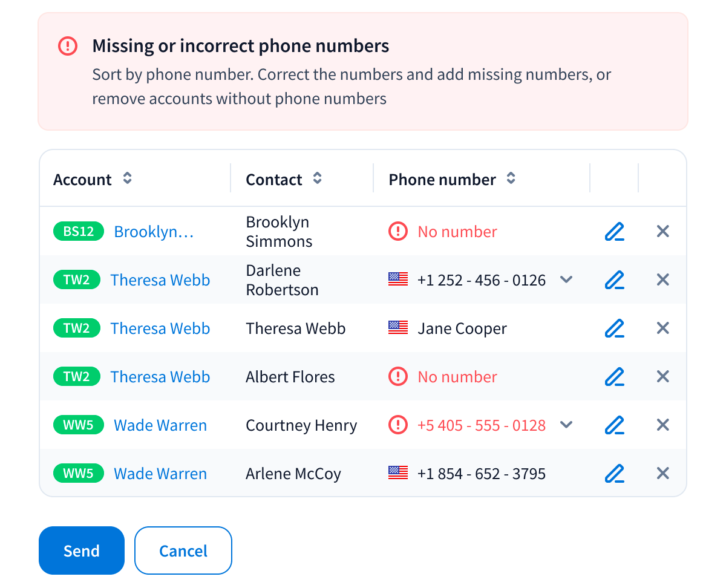Screen dimensions: 726x588
Task: Open edit for Courtney Henry's number
Action: [x=614, y=425]
